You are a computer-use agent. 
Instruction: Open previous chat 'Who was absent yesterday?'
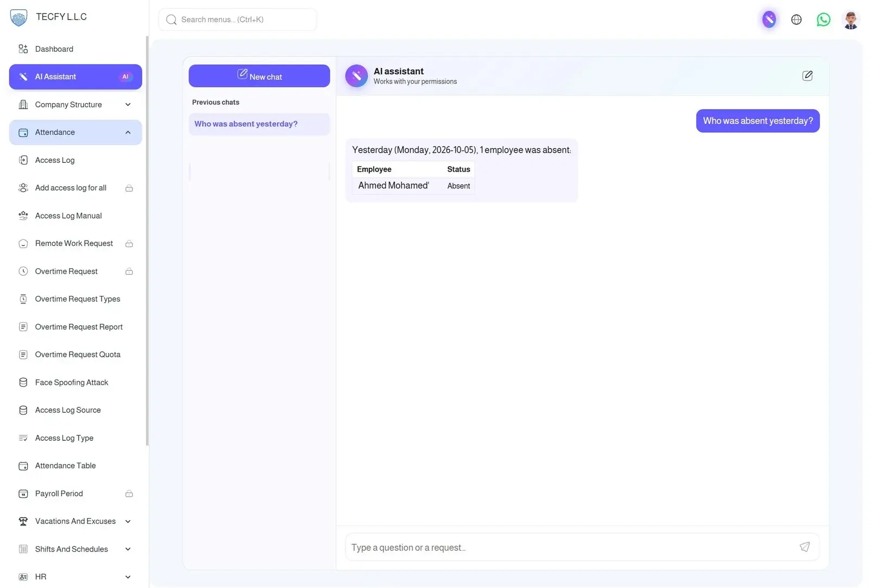click(x=259, y=124)
